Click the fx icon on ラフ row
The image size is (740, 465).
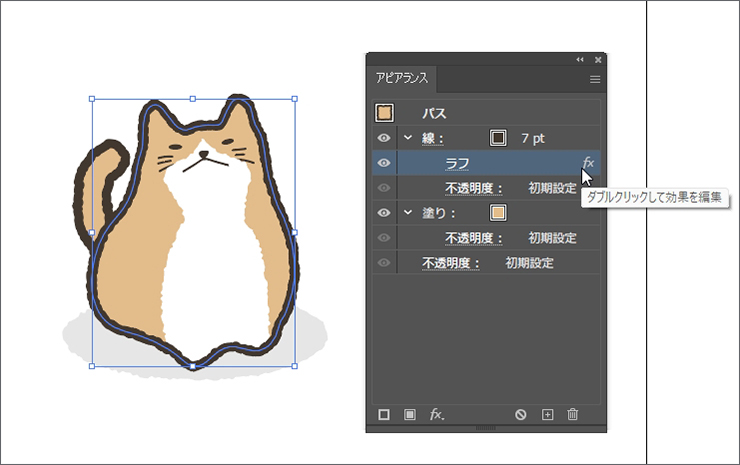pyautogui.click(x=588, y=162)
